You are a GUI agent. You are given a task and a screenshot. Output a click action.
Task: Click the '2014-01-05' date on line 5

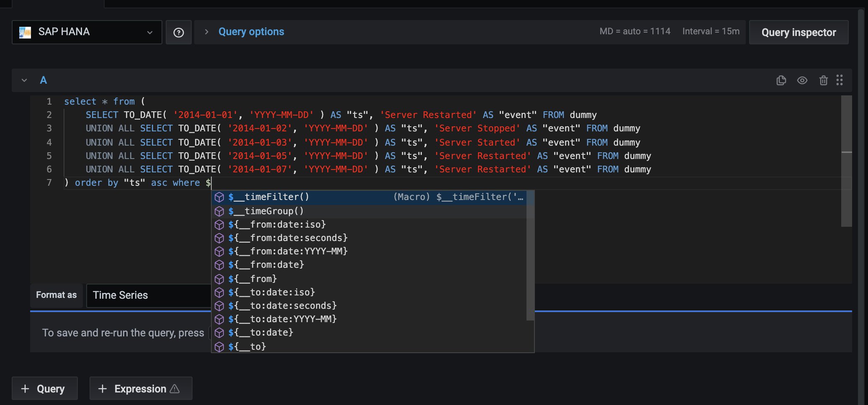tap(259, 156)
